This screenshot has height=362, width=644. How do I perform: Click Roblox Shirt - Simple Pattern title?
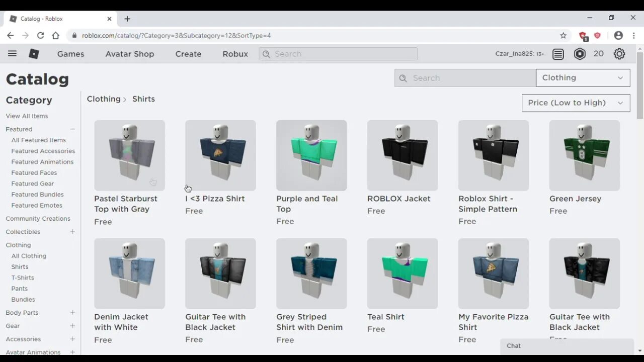point(488,204)
